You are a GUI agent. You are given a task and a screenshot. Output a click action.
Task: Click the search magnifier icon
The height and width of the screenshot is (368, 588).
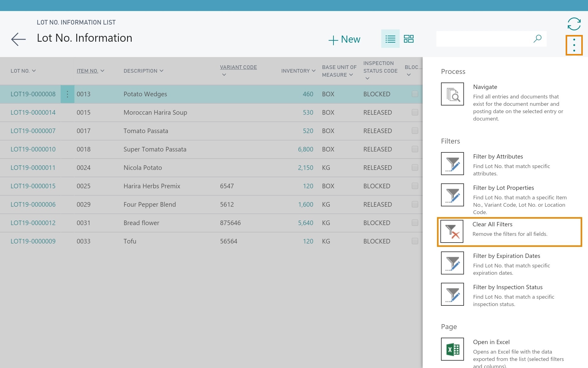click(537, 39)
